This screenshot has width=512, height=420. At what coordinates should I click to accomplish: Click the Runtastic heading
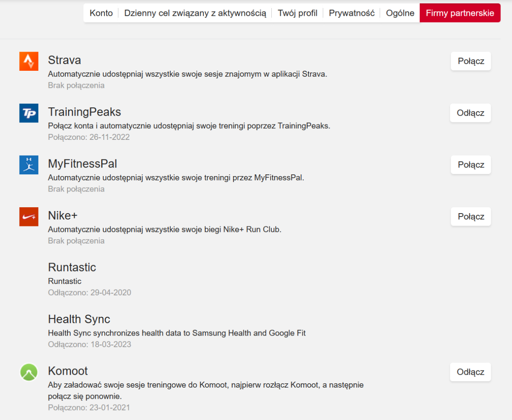[72, 267]
